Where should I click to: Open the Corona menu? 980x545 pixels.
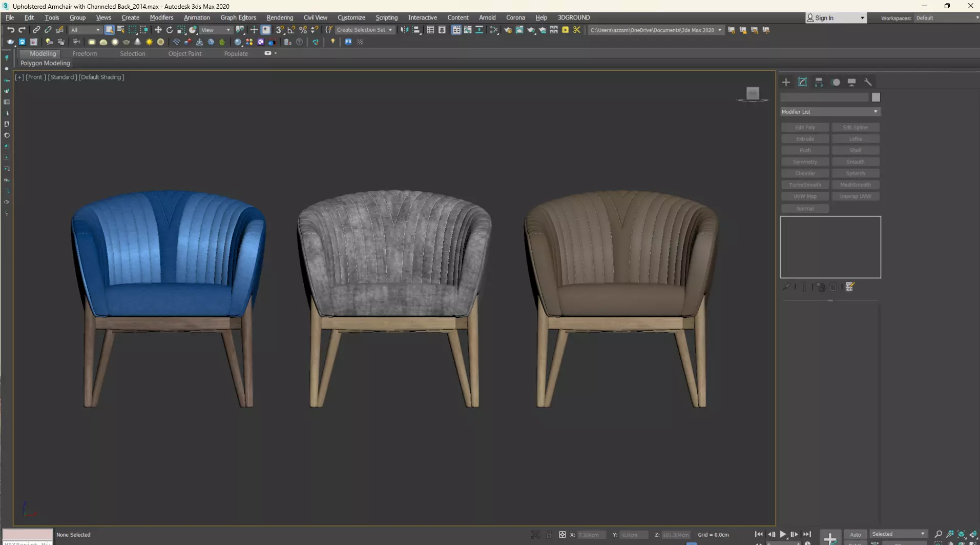[515, 17]
